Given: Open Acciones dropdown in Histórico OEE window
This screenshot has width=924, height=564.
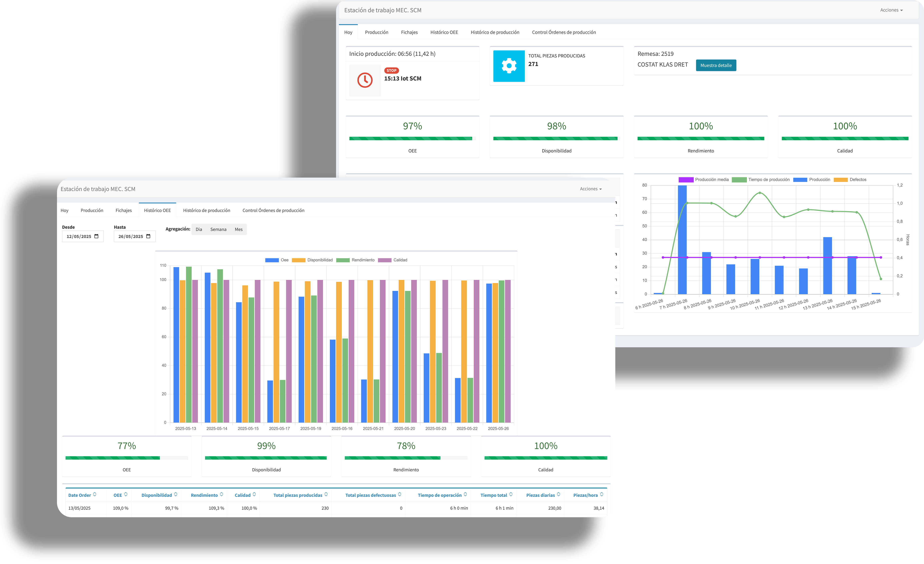Looking at the screenshot, I should (590, 189).
